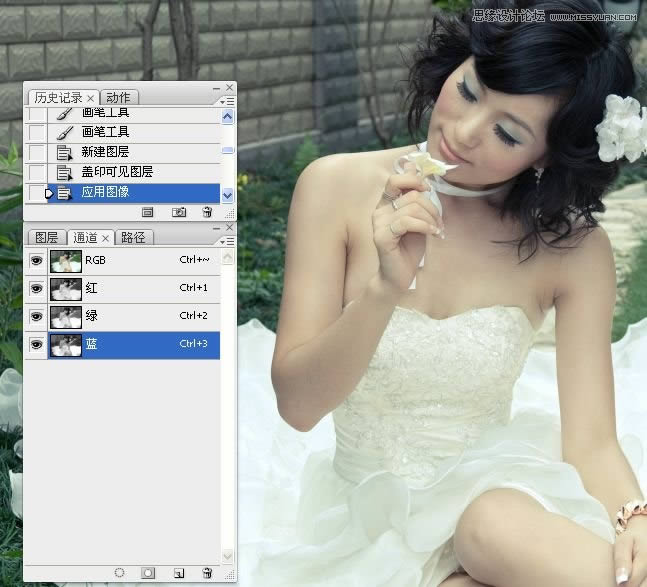Click the load channel as selection icon
This screenshot has width=647, height=587.
tap(119, 573)
